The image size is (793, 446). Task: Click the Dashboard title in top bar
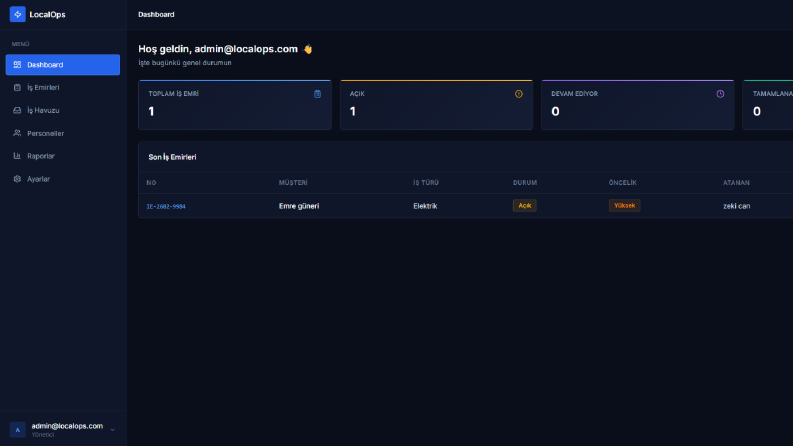(x=156, y=15)
